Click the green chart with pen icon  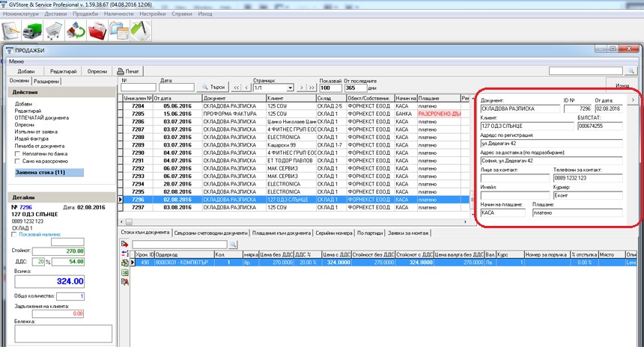pyautogui.click(x=141, y=31)
